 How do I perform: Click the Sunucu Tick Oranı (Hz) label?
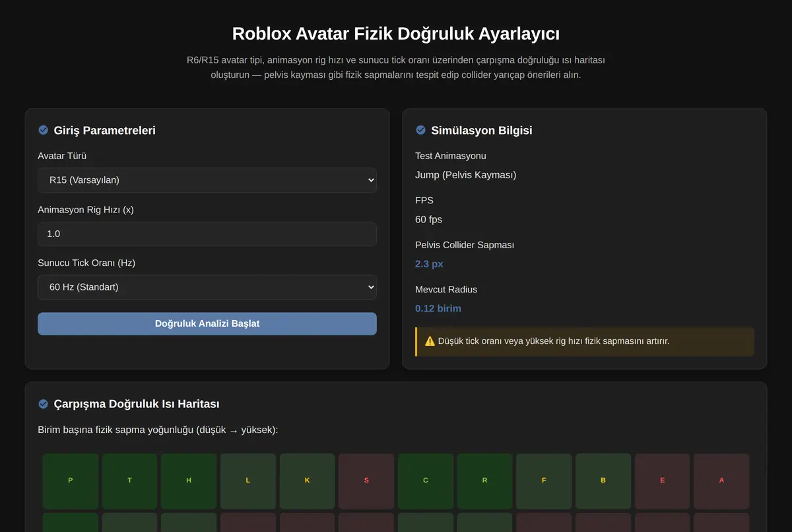[86, 263]
